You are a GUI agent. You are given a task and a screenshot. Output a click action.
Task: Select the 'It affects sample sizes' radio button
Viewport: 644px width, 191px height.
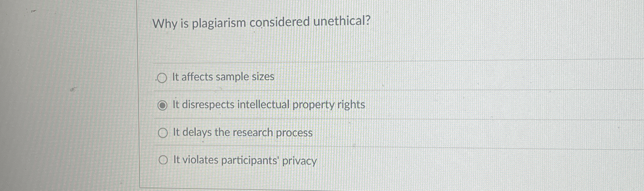162,77
